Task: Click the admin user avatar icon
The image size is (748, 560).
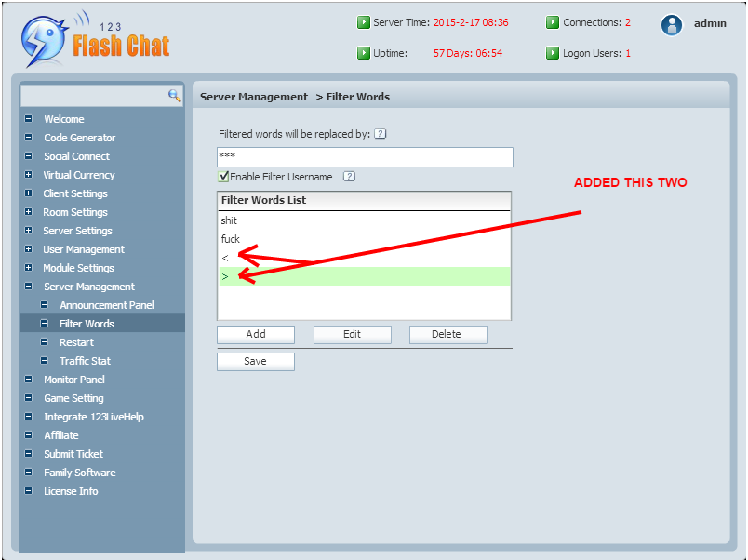Action: click(672, 24)
